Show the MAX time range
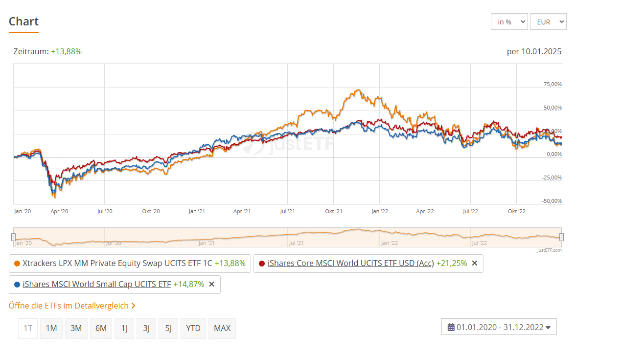 222,328
